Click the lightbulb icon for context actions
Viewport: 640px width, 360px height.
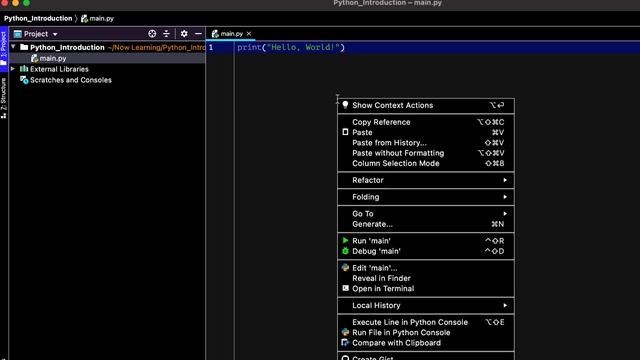(345, 105)
